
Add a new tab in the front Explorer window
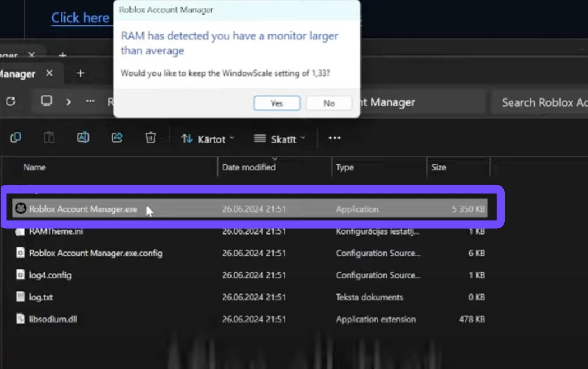(x=80, y=73)
